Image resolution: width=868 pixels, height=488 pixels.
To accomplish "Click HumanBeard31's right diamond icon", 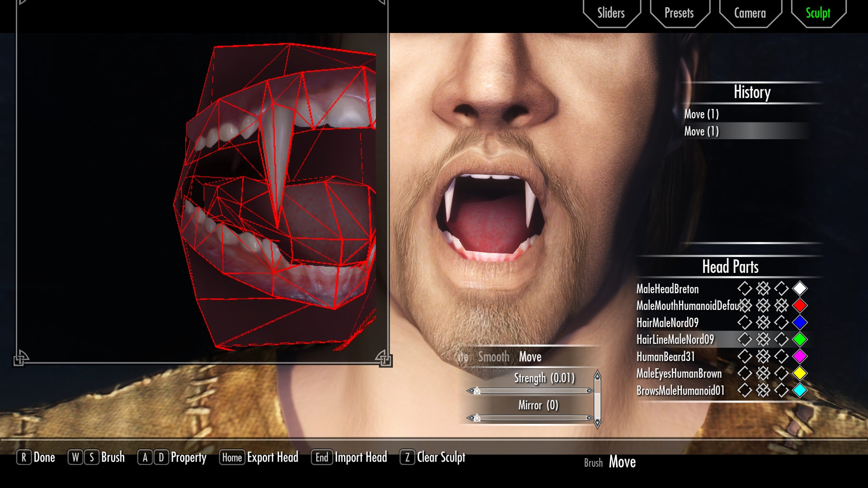I will (781, 357).
